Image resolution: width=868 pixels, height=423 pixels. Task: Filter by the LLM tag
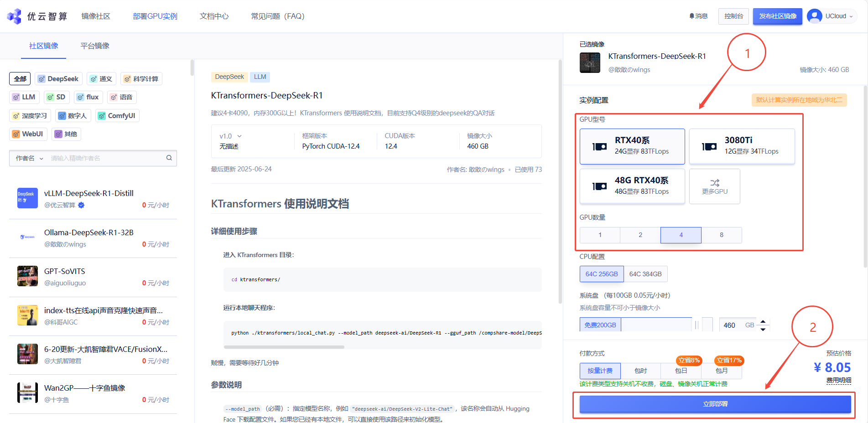coord(24,97)
